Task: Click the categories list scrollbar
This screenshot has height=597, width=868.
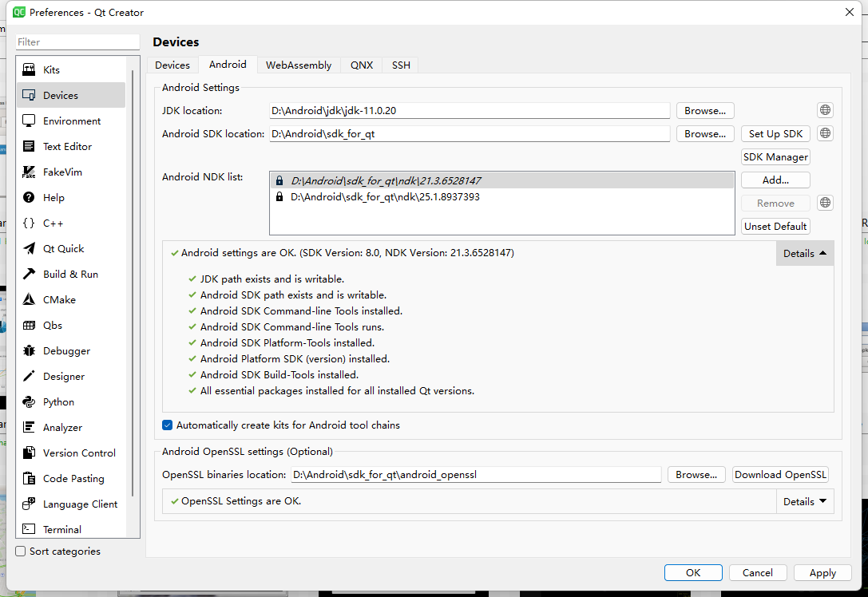Action: 133,283
